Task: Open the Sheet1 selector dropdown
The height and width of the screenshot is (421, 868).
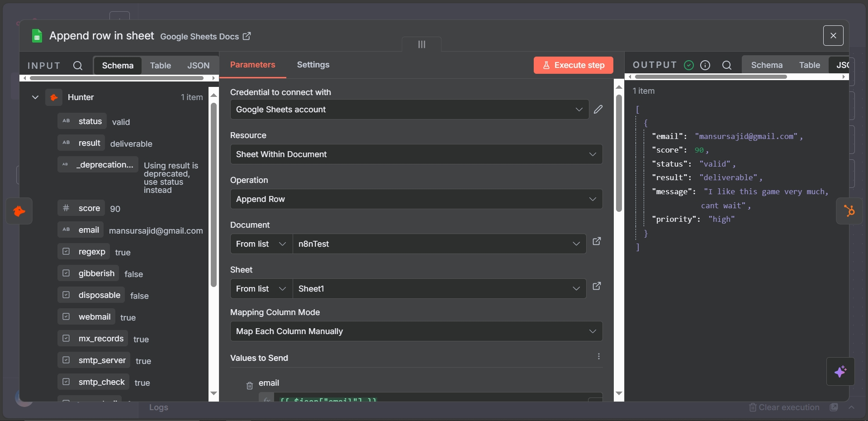Action: pos(439,289)
